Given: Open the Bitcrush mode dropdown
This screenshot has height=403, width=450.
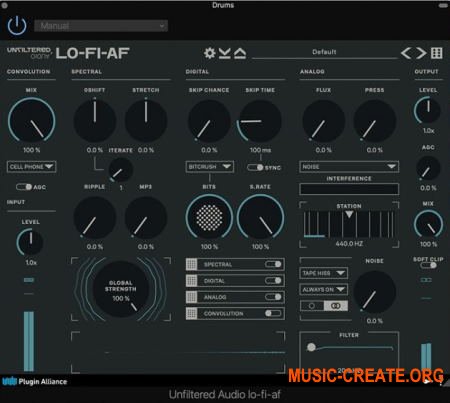Looking at the screenshot, I should tap(210, 167).
